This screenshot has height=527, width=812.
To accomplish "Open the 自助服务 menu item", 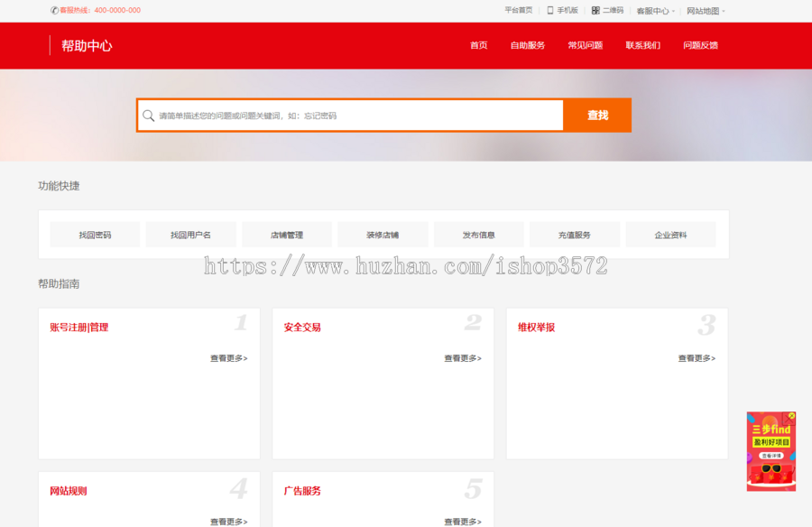I will (x=528, y=46).
